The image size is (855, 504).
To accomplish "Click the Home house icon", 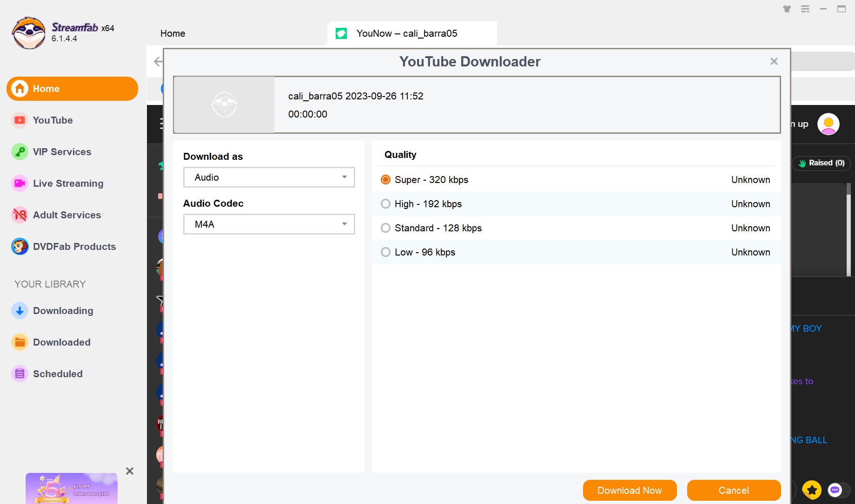I will coord(20,89).
